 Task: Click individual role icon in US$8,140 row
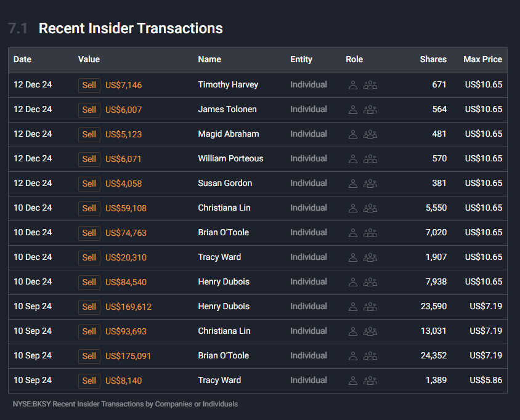coord(353,381)
